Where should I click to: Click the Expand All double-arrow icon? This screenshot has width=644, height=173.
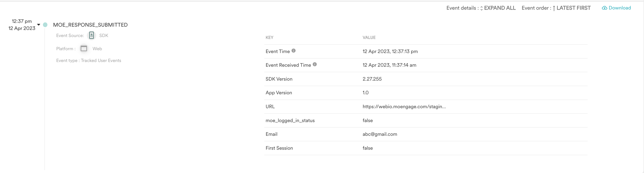[481, 8]
